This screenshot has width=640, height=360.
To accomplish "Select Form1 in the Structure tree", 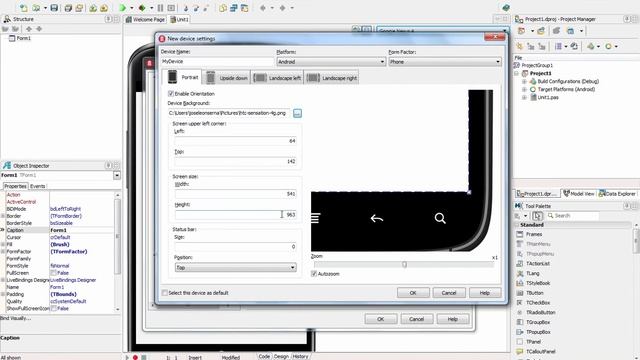I will (23, 38).
